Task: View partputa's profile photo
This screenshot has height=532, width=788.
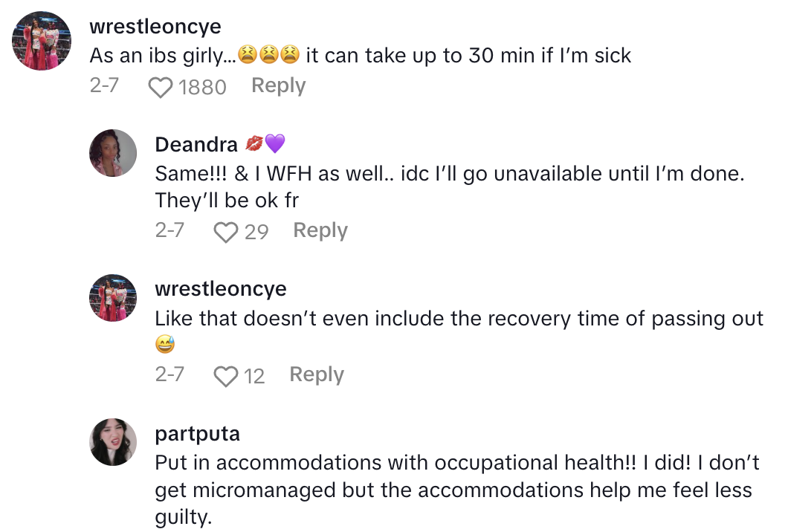Action: click(113, 442)
